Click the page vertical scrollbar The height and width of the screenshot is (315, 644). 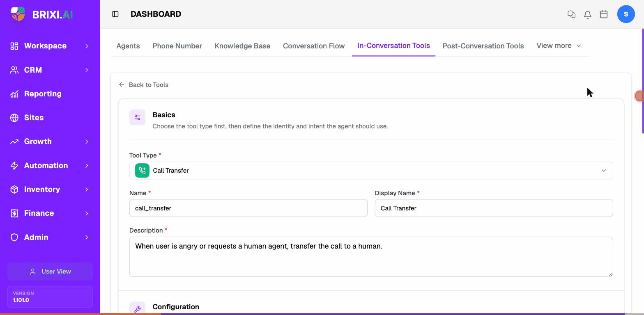(x=642, y=81)
